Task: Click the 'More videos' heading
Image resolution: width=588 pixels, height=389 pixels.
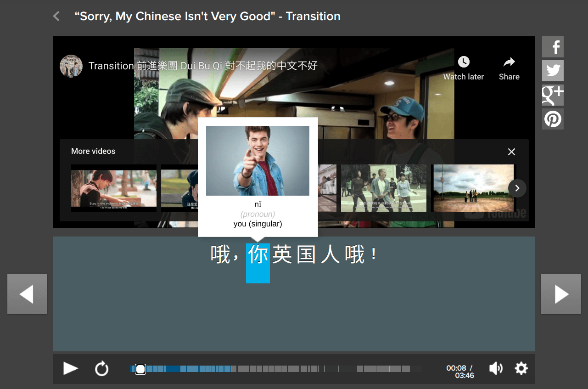Action: click(93, 151)
